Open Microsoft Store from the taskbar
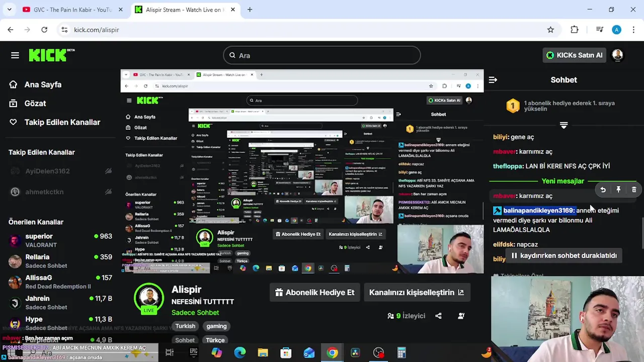Viewport: 644px width, 362px height. (x=286, y=353)
